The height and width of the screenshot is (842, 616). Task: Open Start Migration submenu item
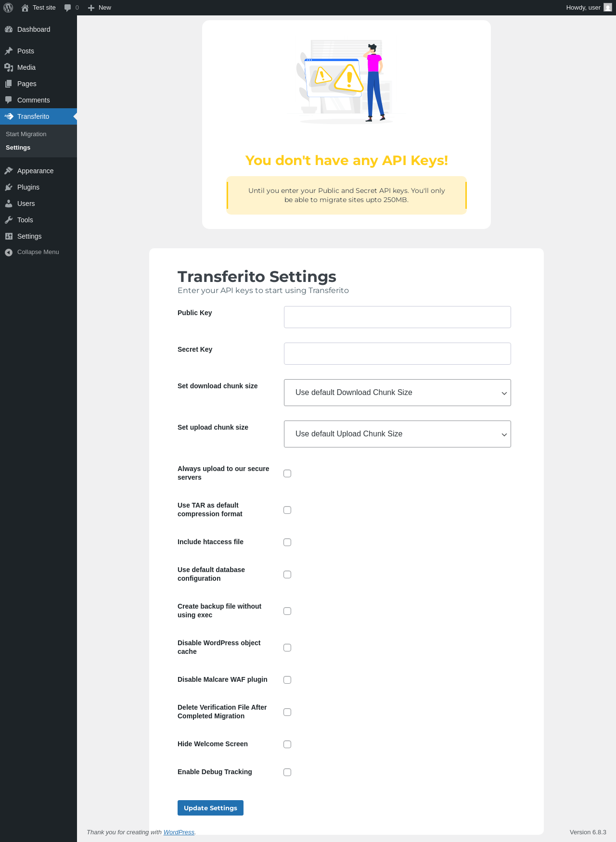tap(26, 134)
